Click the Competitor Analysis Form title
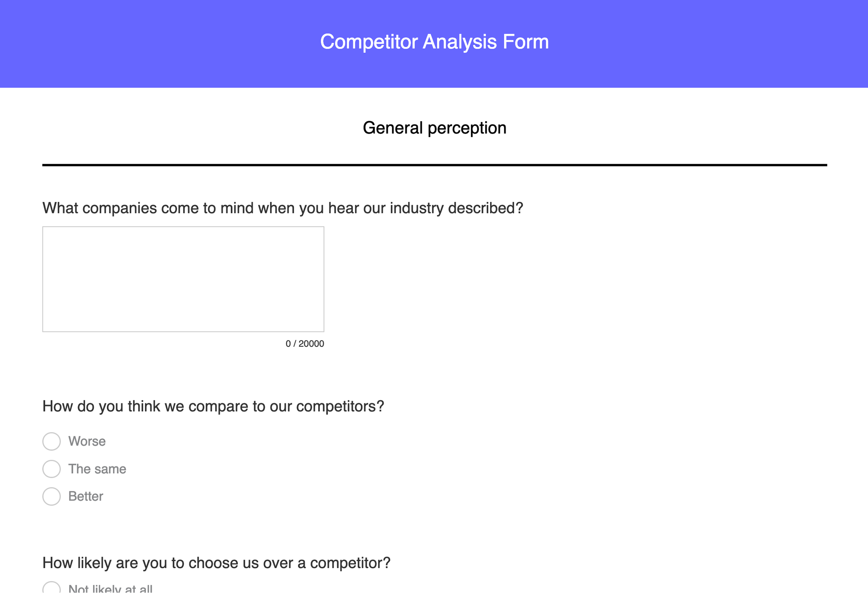Image resolution: width=868 pixels, height=593 pixels. click(x=434, y=42)
